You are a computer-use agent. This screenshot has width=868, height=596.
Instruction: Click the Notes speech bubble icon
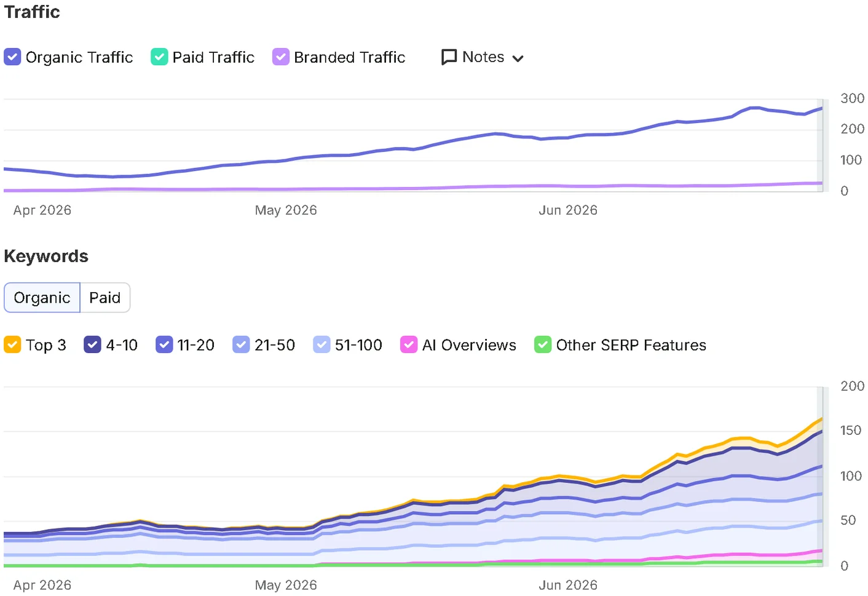pos(449,57)
